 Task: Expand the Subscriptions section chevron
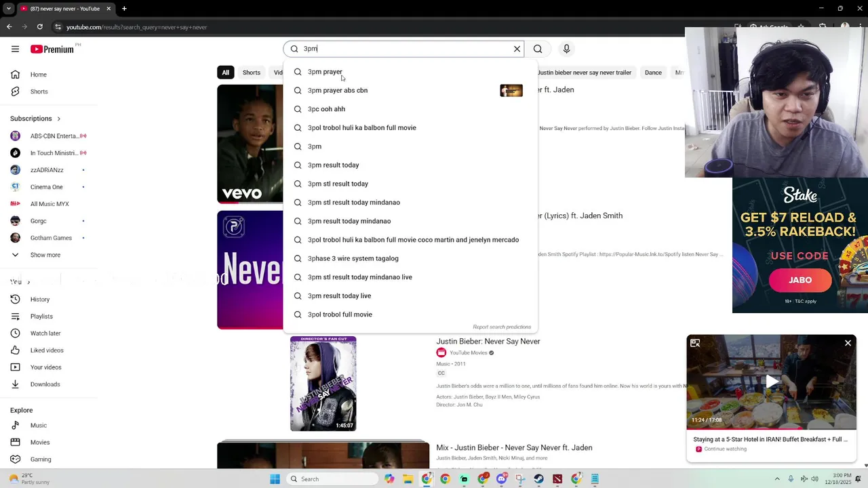pyautogui.click(x=58, y=119)
